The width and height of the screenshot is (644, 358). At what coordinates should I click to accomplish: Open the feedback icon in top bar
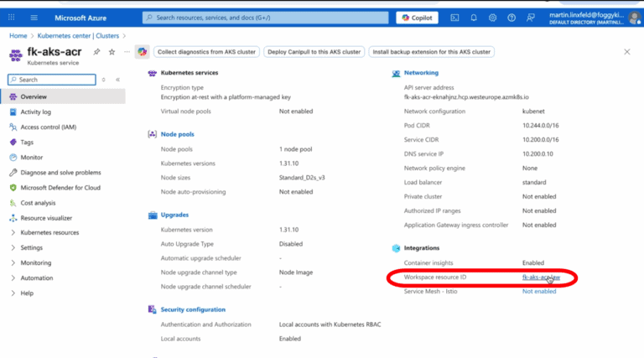point(531,18)
